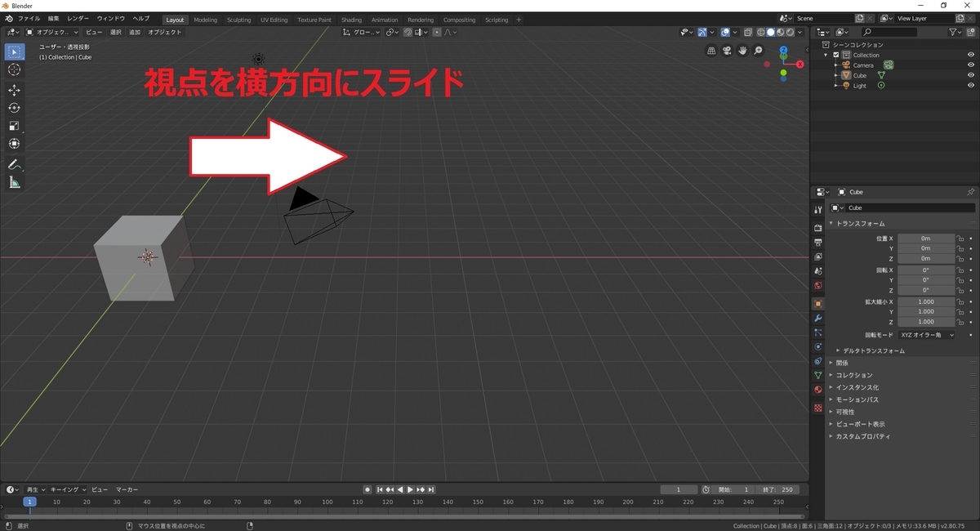Open the レンダー menu
The width and height of the screenshot is (980, 531).
pyautogui.click(x=78, y=18)
